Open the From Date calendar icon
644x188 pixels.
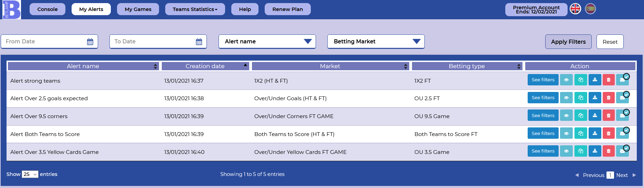tap(90, 42)
